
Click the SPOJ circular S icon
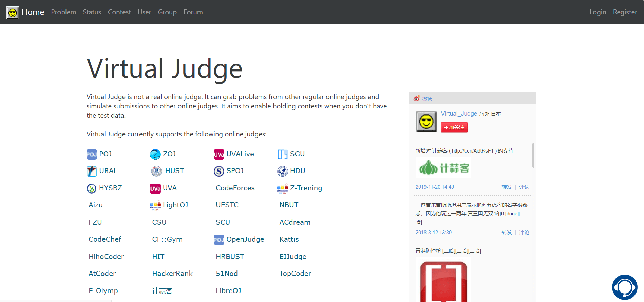[219, 171]
